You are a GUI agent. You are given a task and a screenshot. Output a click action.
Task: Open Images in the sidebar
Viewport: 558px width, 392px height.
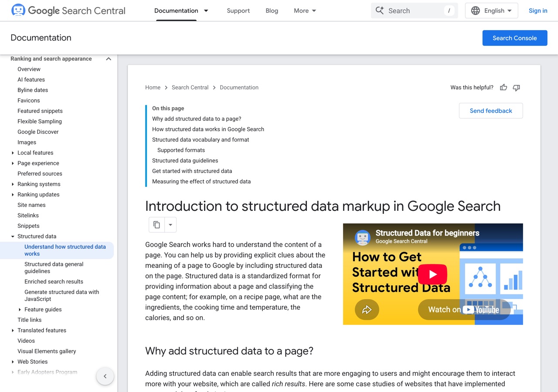click(x=27, y=142)
